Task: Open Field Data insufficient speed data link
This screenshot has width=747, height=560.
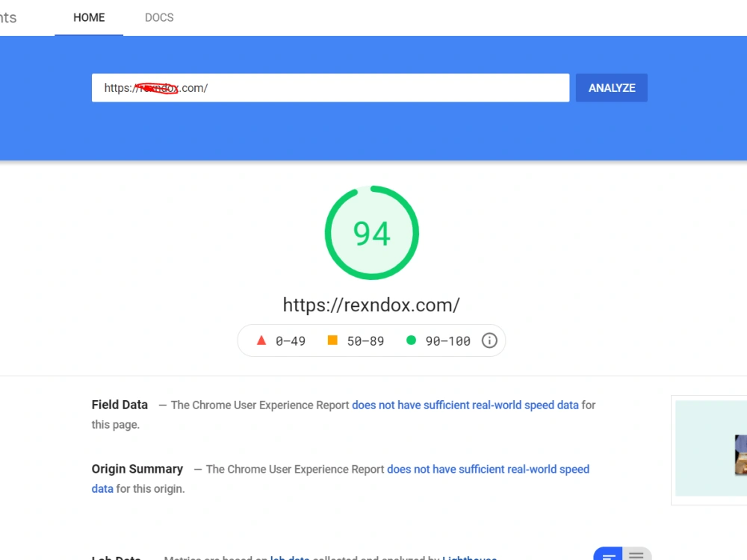Action: pyautogui.click(x=465, y=405)
